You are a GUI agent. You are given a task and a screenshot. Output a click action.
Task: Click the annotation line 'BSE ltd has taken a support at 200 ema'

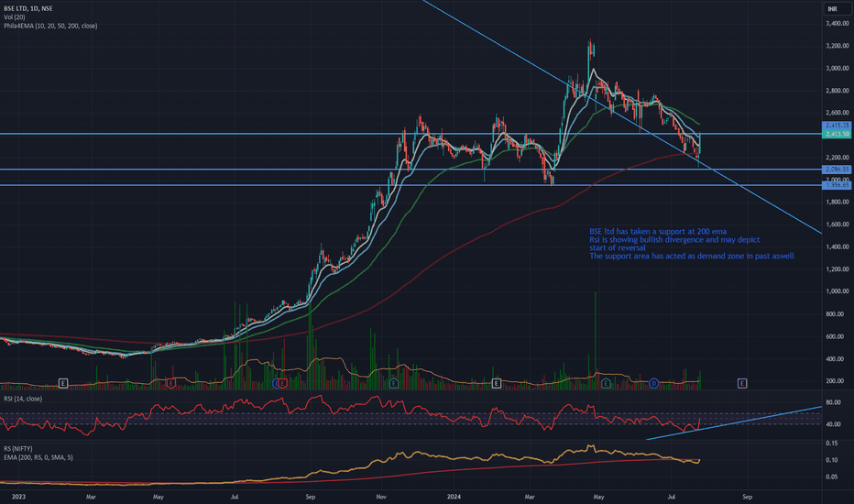658,232
